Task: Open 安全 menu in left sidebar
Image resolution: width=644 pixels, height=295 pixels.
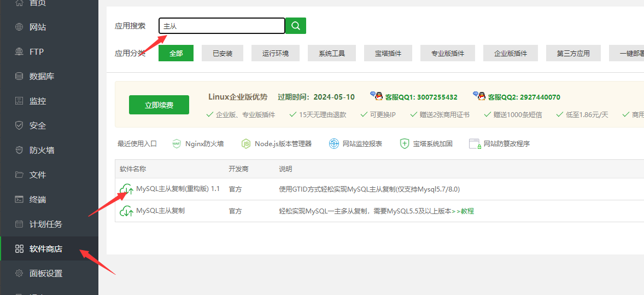Action: (x=49, y=125)
